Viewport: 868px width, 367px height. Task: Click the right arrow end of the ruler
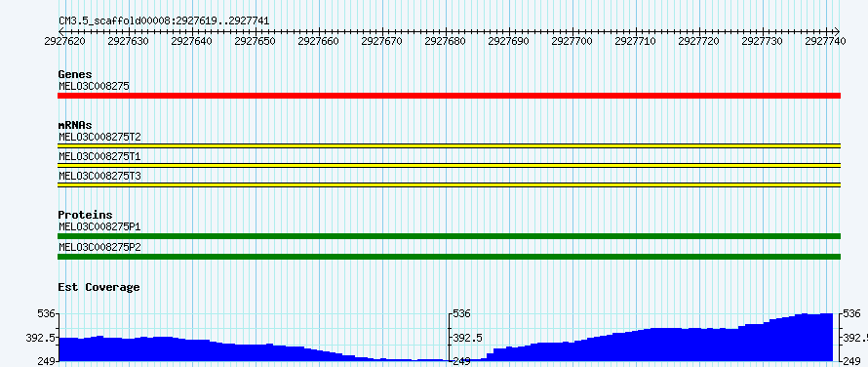tap(837, 31)
